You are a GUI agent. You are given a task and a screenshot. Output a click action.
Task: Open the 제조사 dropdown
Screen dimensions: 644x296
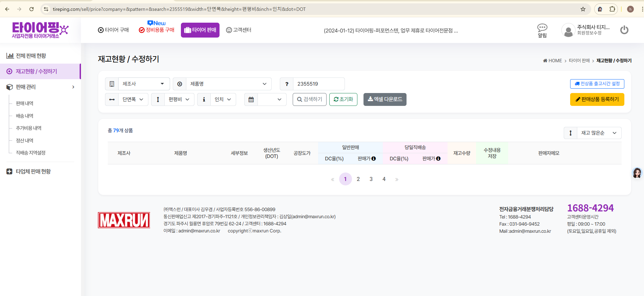tap(143, 84)
